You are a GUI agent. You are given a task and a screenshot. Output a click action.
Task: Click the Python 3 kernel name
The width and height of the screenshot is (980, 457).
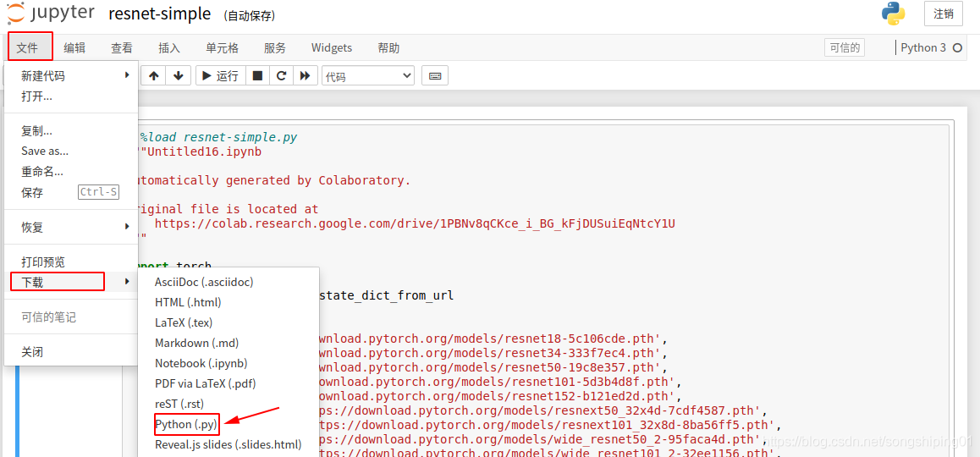pyautogui.click(x=923, y=47)
